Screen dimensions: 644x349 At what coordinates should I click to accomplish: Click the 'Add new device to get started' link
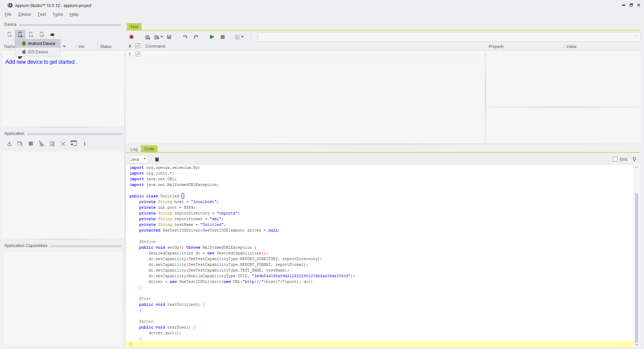(x=42, y=62)
